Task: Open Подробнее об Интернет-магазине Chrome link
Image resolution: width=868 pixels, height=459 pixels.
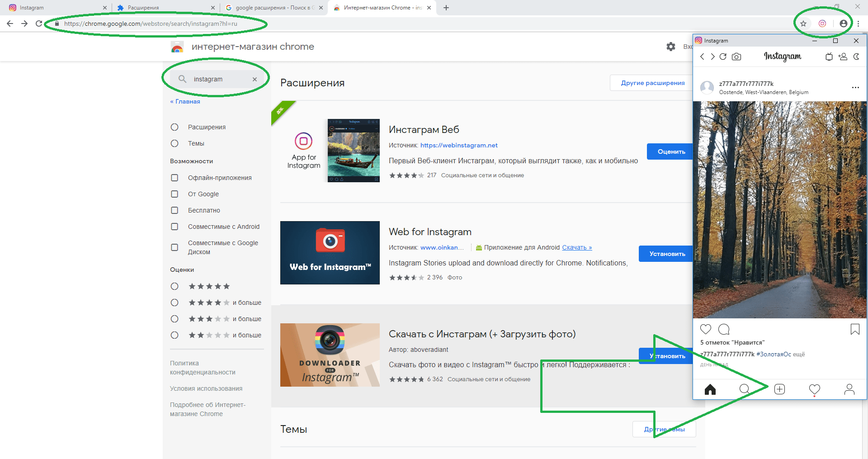Action: pos(208,409)
